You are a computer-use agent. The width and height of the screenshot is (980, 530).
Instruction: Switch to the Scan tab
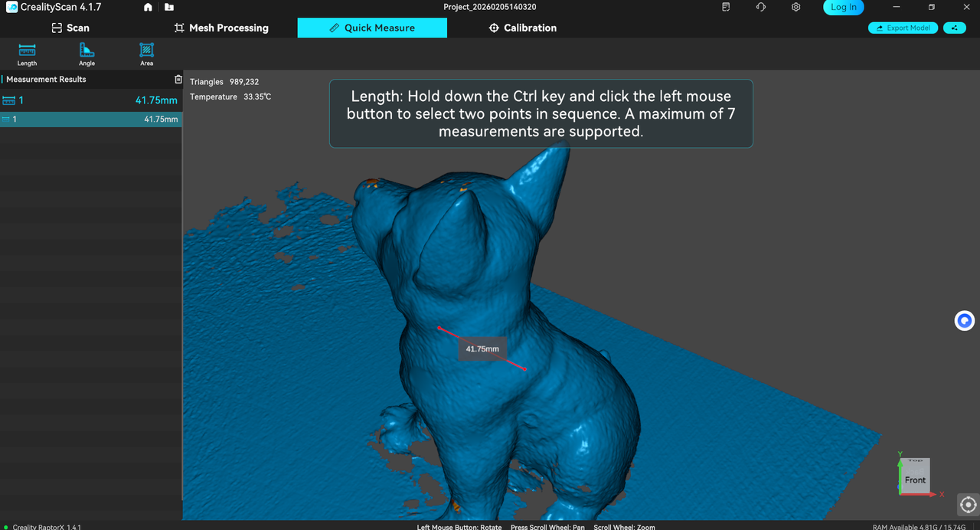(x=70, y=28)
